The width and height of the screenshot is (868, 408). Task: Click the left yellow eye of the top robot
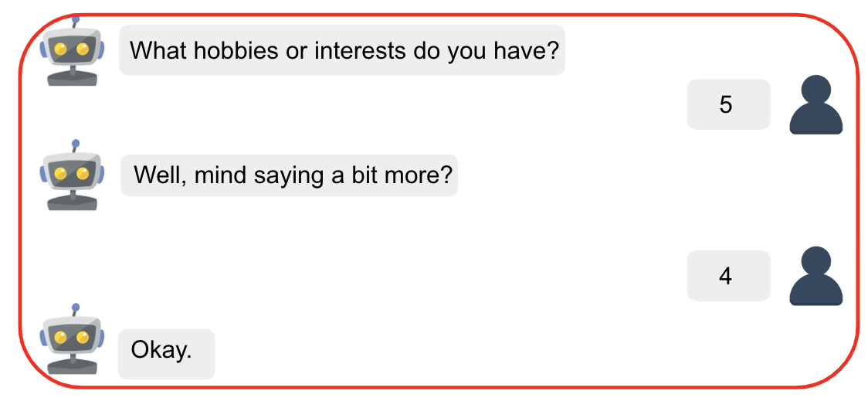[61, 49]
